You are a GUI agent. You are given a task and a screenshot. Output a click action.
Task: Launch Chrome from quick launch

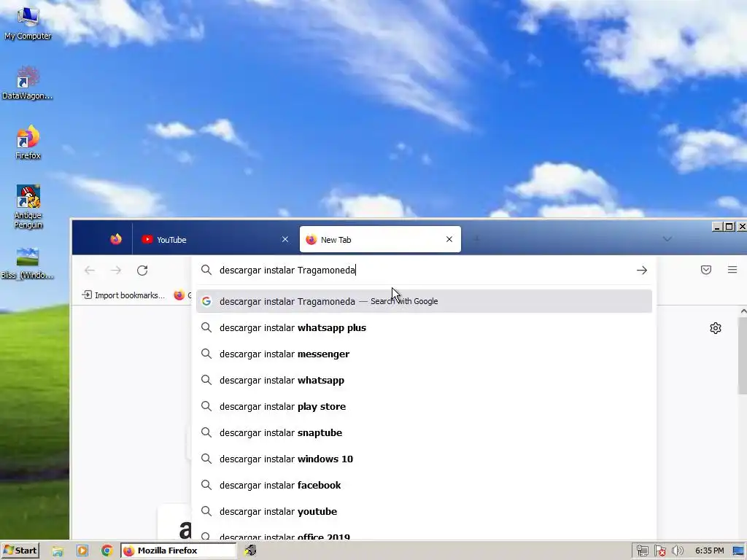pyautogui.click(x=107, y=551)
